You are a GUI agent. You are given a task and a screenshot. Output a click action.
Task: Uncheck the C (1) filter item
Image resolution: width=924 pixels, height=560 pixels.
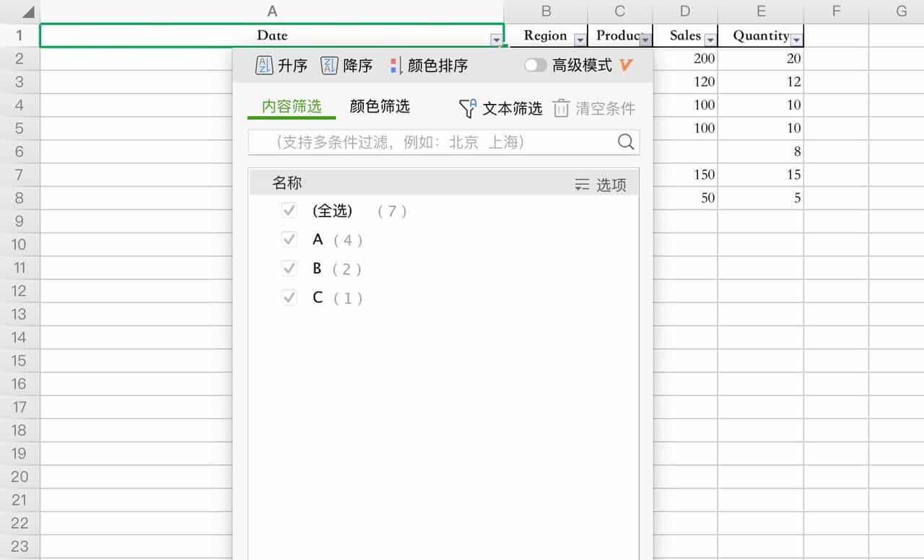(x=289, y=297)
